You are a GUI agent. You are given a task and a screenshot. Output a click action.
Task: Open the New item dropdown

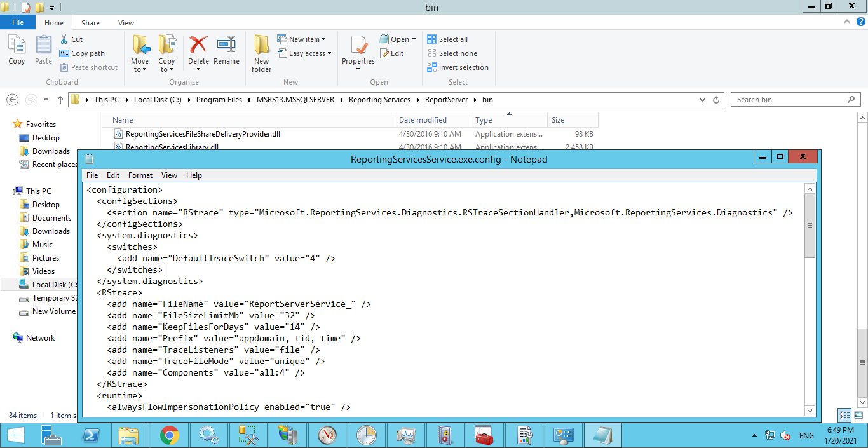point(302,39)
